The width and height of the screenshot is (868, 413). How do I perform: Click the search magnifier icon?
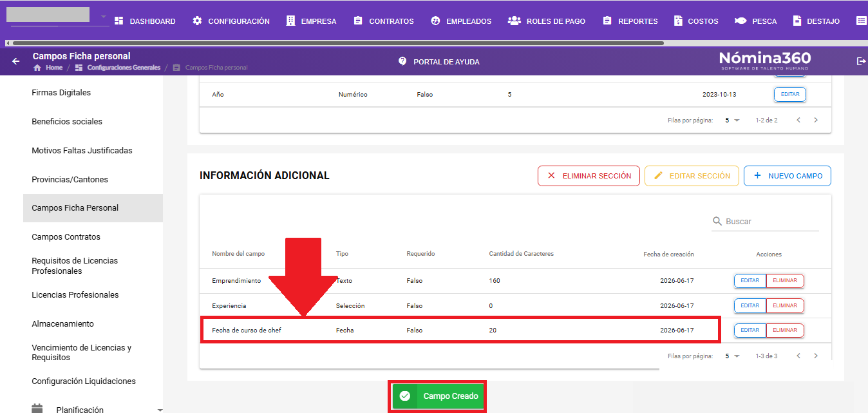[x=717, y=221]
